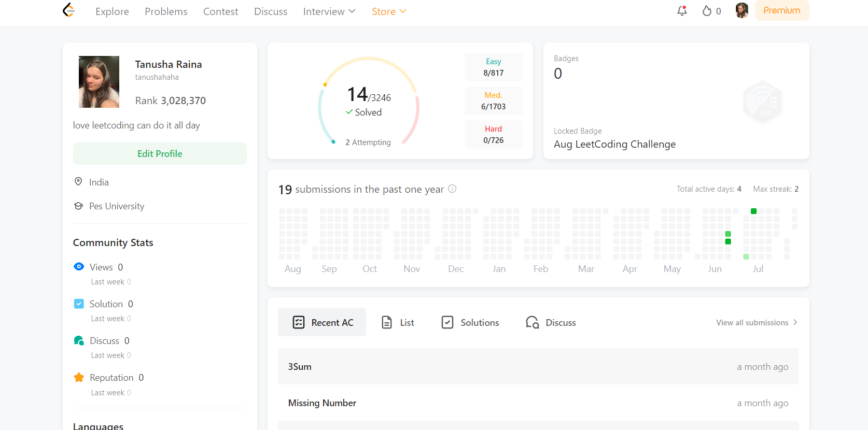Click the Med. 6/1703 stat box
This screenshot has height=430, width=868.
[x=494, y=101]
